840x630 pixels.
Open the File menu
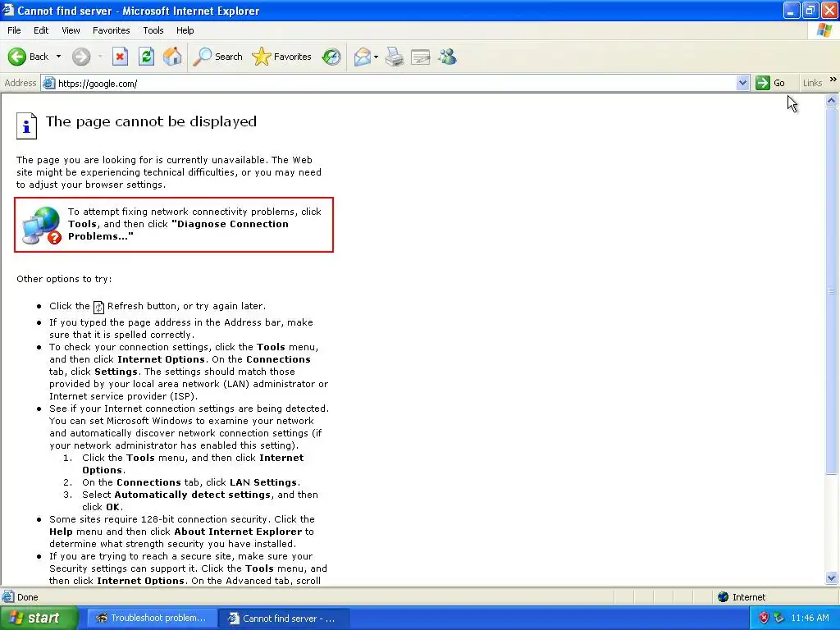coord(14,30)
